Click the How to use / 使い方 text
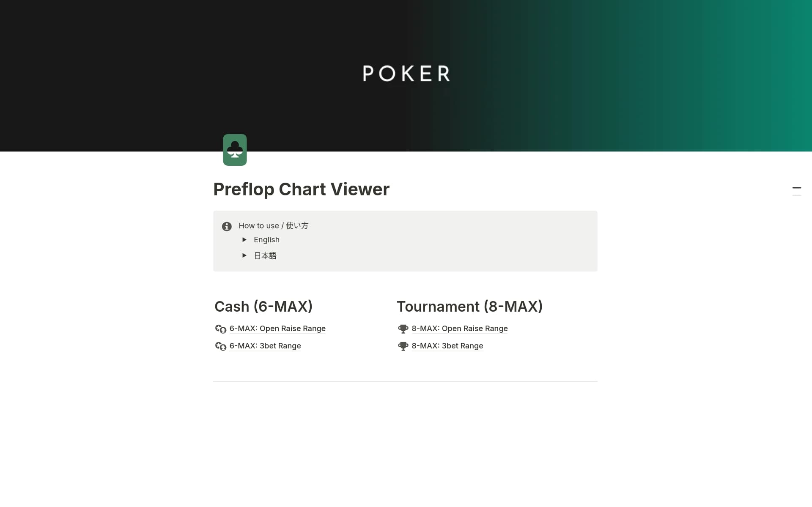This screenshot has height=507, width=812. coord(273,225)
